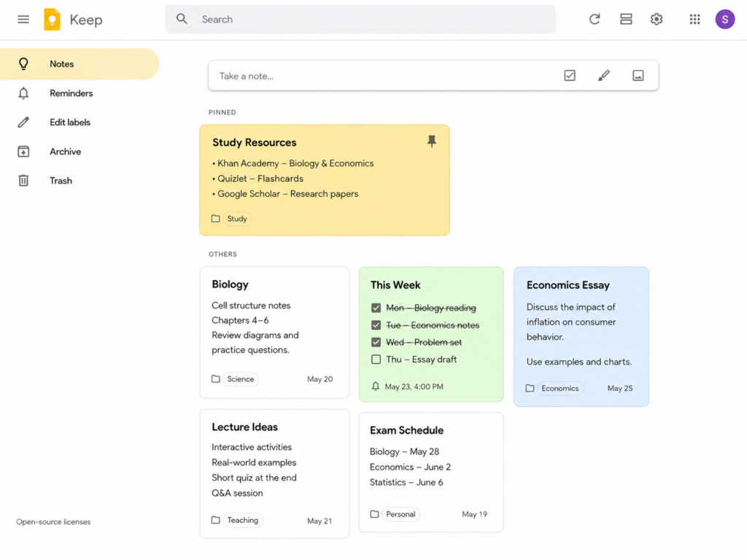The height and width of the screenshot is (560, 747).
Task: Click the Chapters 4–6 line
Action: point(240,321)
